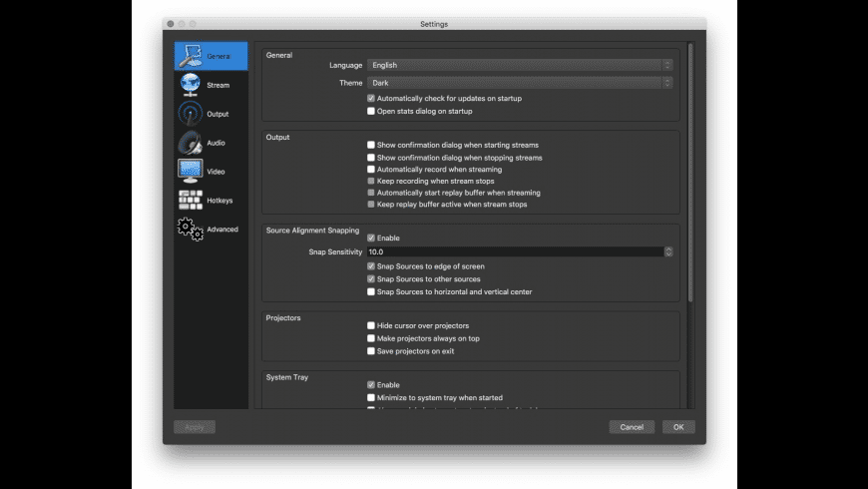
Task: Click the General wrench-and-monitor icon
Action: 191,56
